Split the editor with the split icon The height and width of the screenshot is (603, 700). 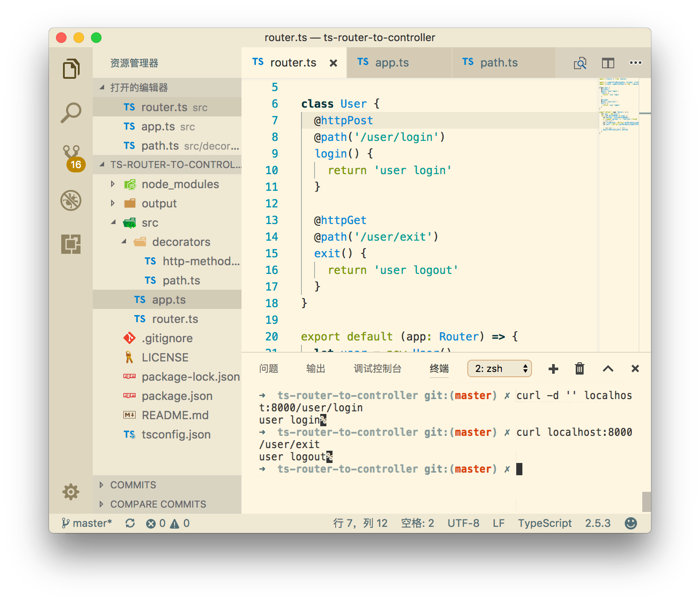coord(608,63)
